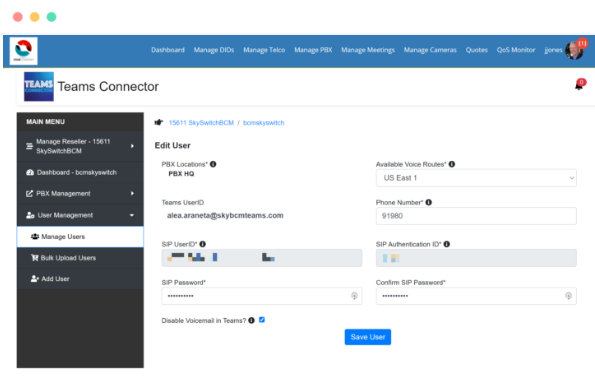The image size is (595, 382).
Task: Click the Manage Reseller menu list icon
Action: click(29, 146)
